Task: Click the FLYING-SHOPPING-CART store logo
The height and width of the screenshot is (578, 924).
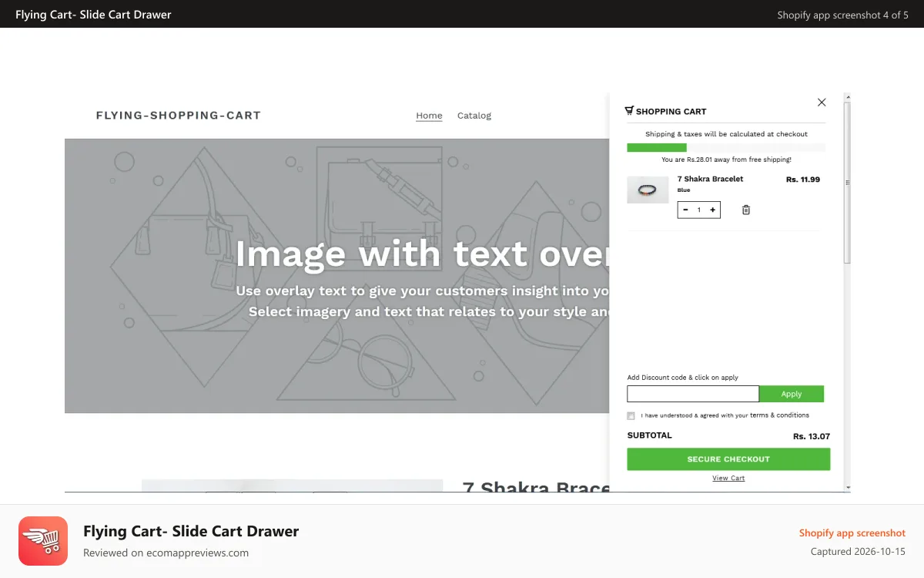Action: 179,116
